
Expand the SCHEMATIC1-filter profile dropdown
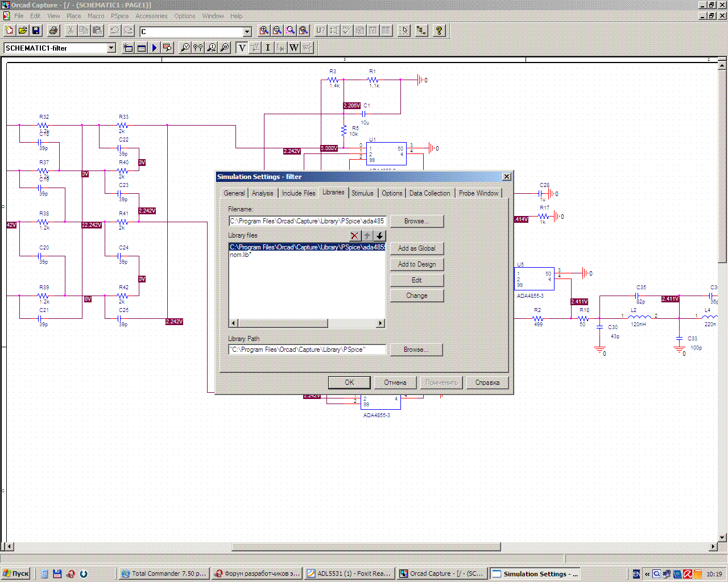pos(111,48)
